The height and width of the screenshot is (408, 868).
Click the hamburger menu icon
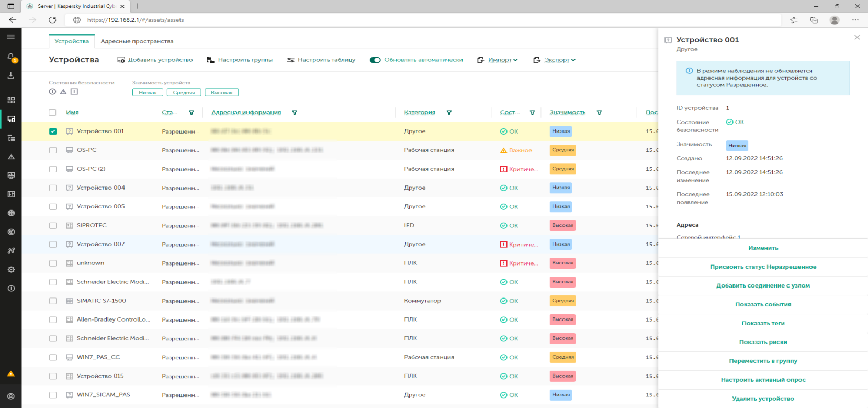11,37
